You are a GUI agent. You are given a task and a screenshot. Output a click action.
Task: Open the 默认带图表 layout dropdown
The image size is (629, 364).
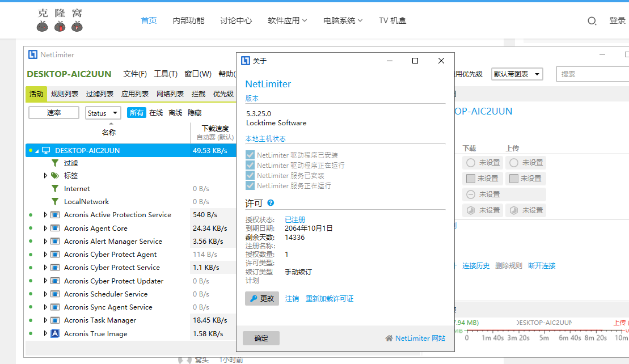[x=517, y=74]
